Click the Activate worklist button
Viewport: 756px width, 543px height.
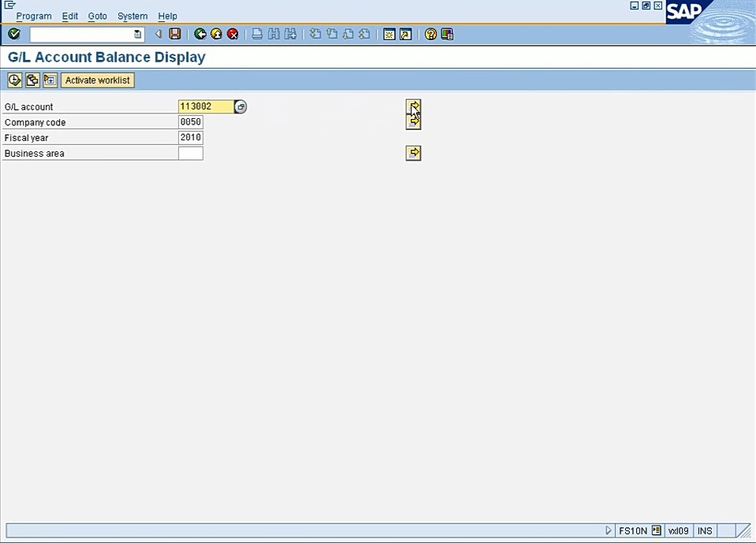98,80
